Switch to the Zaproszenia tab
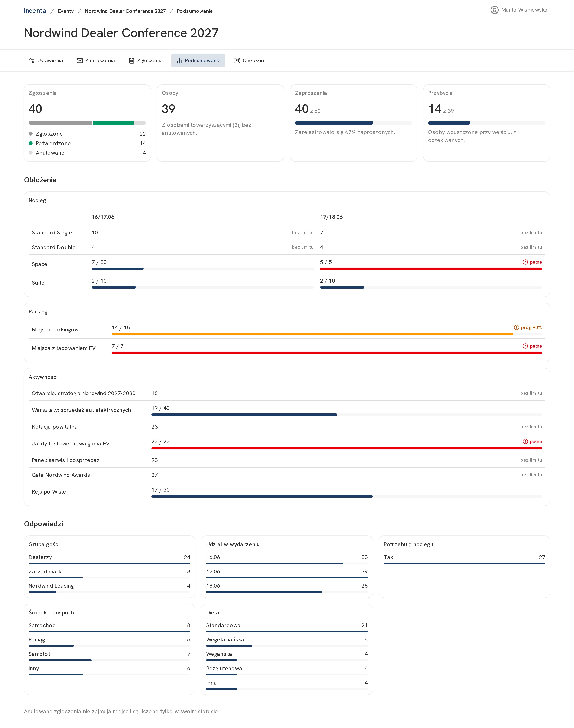 [x=96, y=60]
